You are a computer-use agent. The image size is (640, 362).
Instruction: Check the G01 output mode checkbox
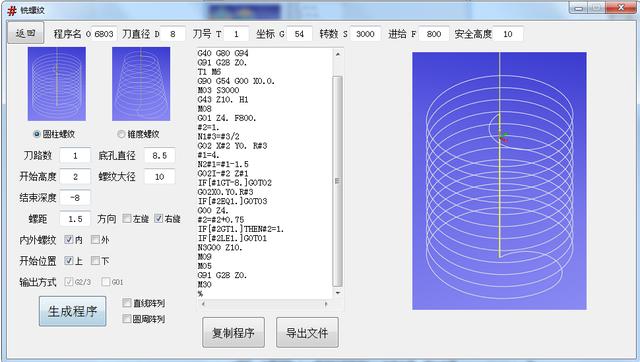106,282
